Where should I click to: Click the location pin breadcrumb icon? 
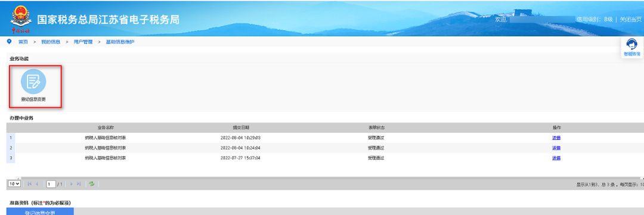(10, 42)
